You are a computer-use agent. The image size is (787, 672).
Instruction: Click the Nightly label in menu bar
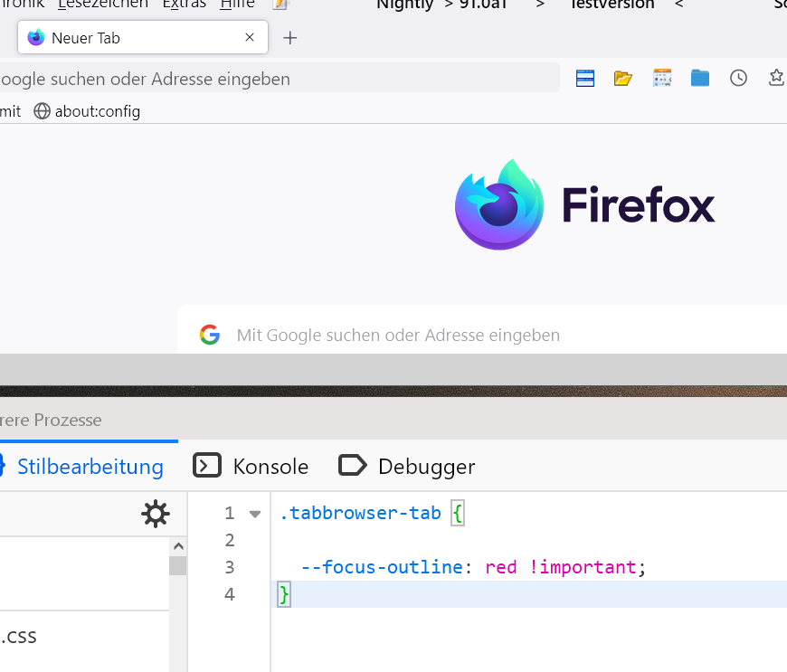pos(404,5)
